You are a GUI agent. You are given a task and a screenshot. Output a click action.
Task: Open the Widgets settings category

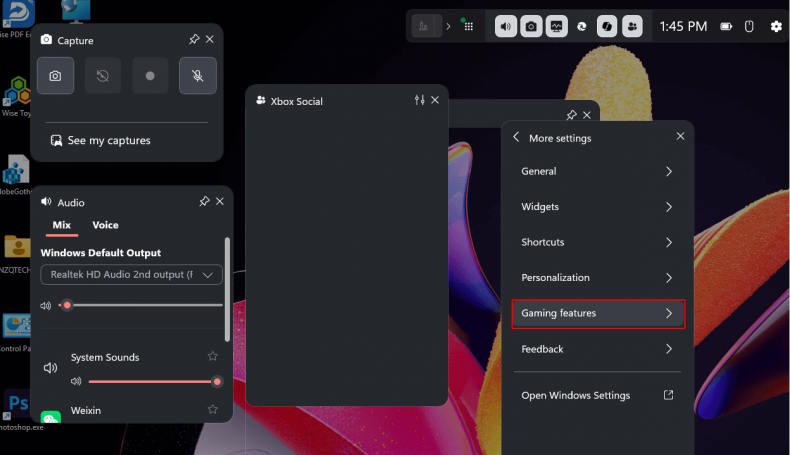[x=598, y=207]
